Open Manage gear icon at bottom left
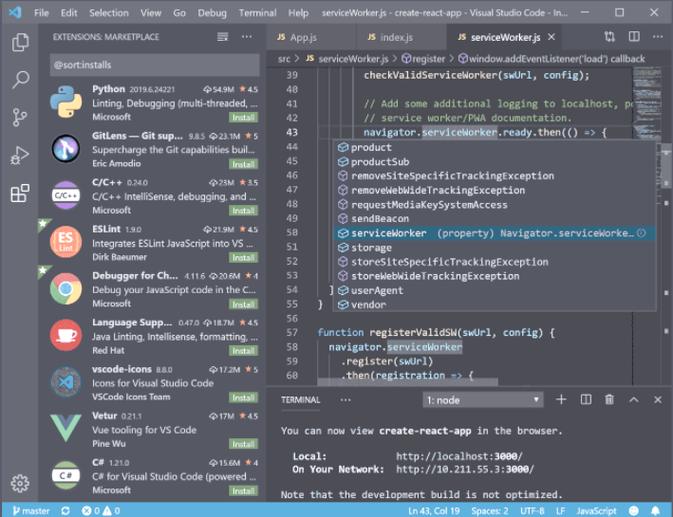This screenshot has width=673, height=517. click(19, 483)
